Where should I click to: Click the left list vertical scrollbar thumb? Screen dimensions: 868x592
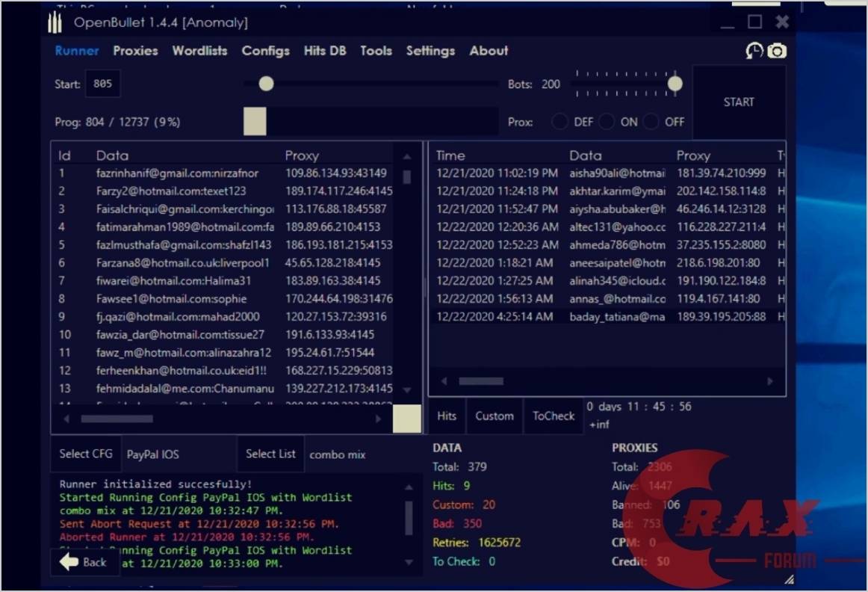tap(407, 176)
